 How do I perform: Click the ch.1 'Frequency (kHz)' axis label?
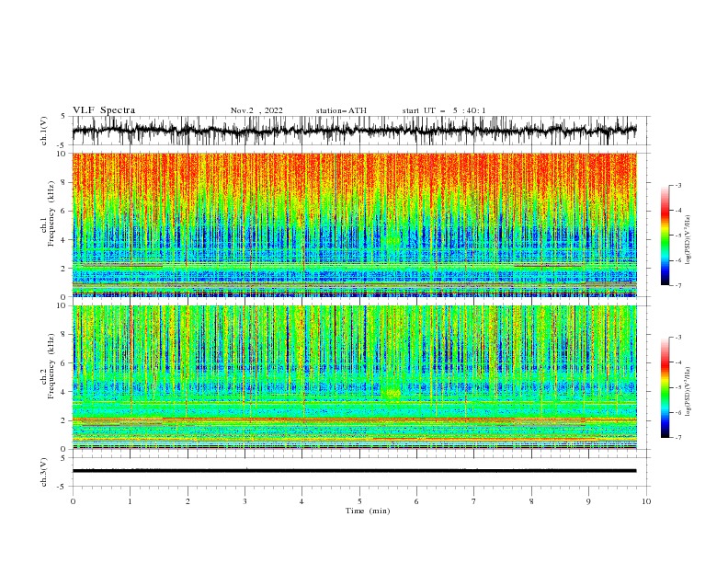[x=51, y=213]
